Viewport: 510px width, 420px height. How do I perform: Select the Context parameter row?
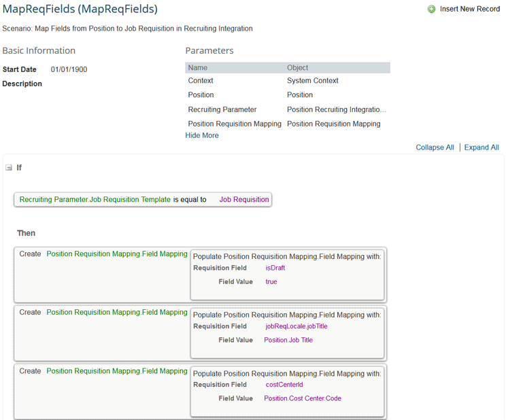(x=201, y=81)
